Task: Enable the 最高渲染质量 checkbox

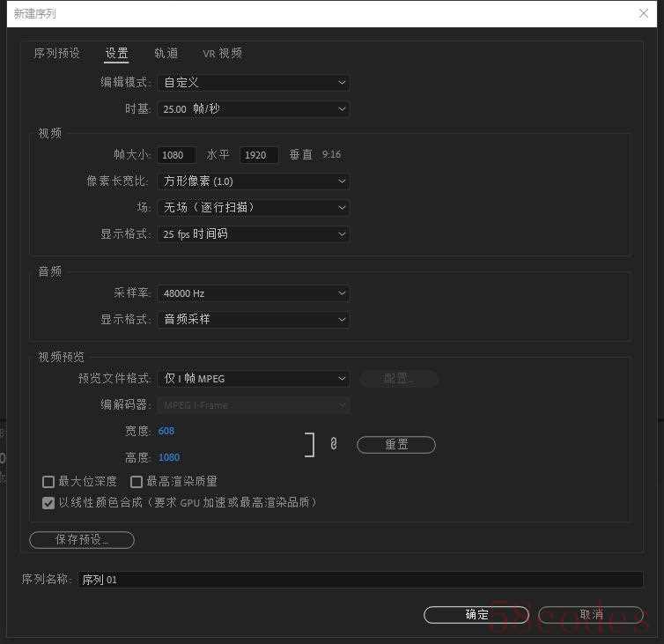Action: tap(136, 482)
